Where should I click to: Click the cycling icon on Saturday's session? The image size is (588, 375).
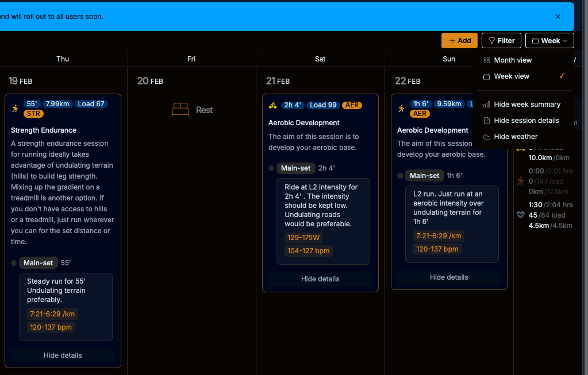[272, 105]
